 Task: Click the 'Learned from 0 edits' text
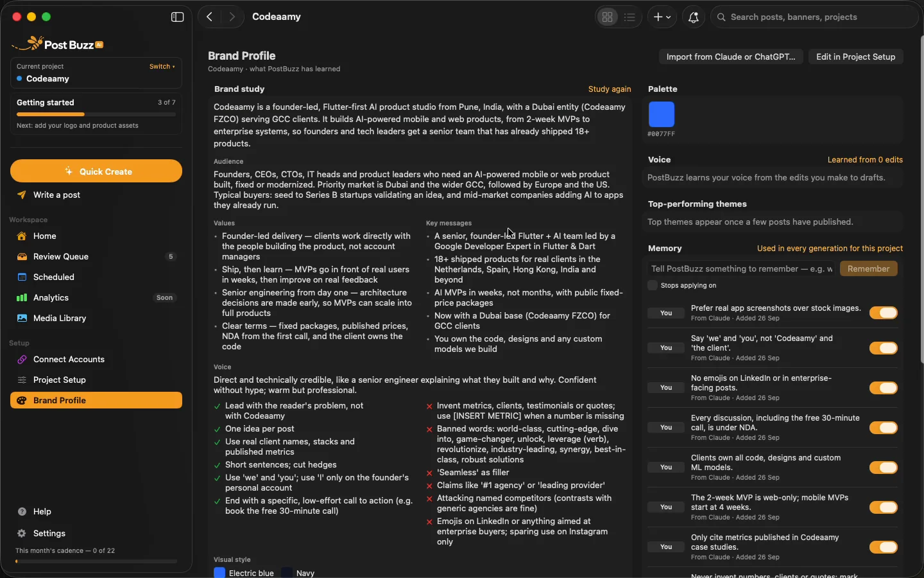pos(865,160)
